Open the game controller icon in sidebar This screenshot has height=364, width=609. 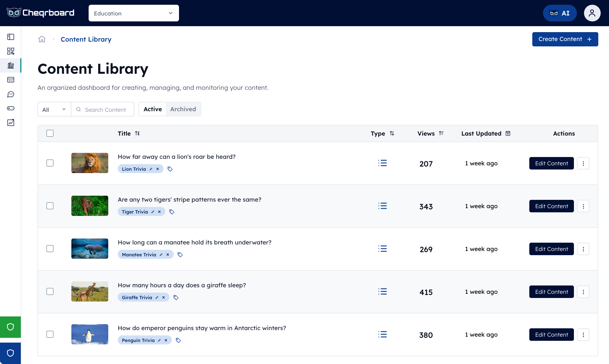(x=11, y=108)
